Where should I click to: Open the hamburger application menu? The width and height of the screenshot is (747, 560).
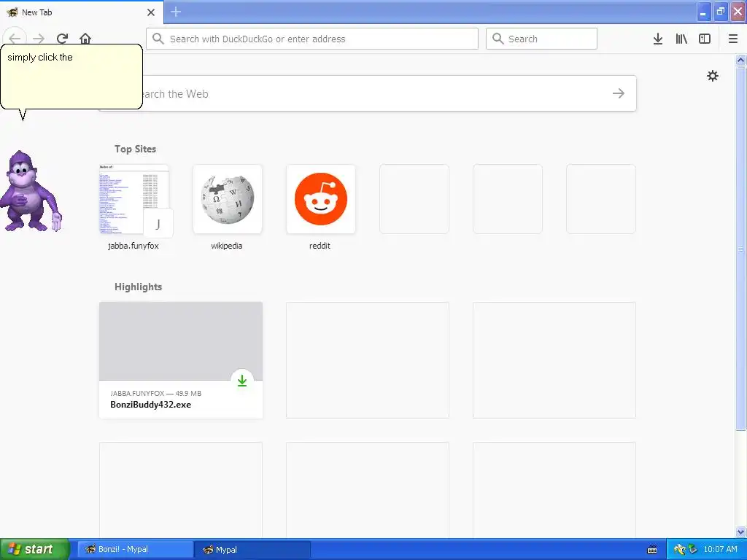tap(733, 39)
